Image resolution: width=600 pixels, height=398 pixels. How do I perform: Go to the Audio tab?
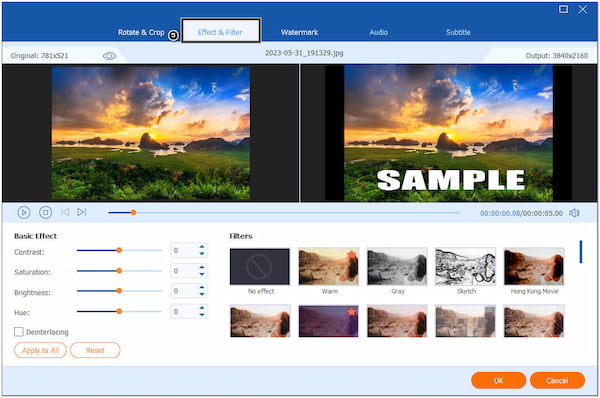coord(379,33)
